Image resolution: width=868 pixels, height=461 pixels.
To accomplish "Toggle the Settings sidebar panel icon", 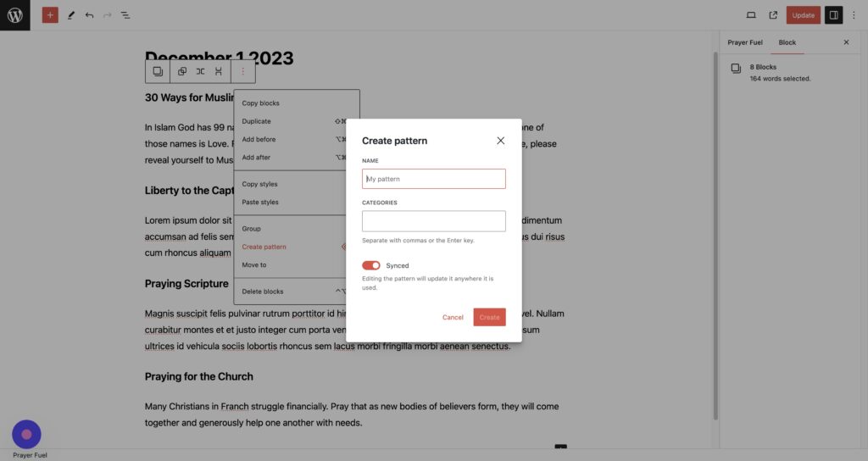I will tap(833, 15).
